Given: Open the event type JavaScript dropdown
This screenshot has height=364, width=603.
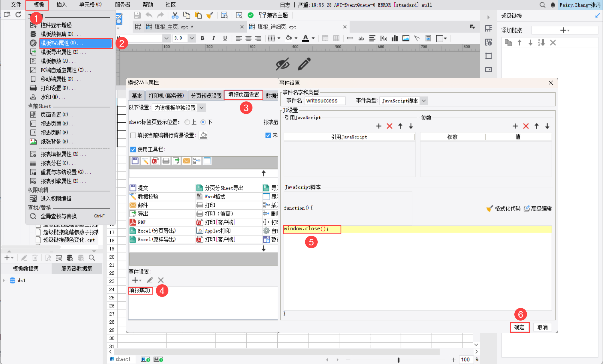Looking at the screenshot, I should point(424,101).
